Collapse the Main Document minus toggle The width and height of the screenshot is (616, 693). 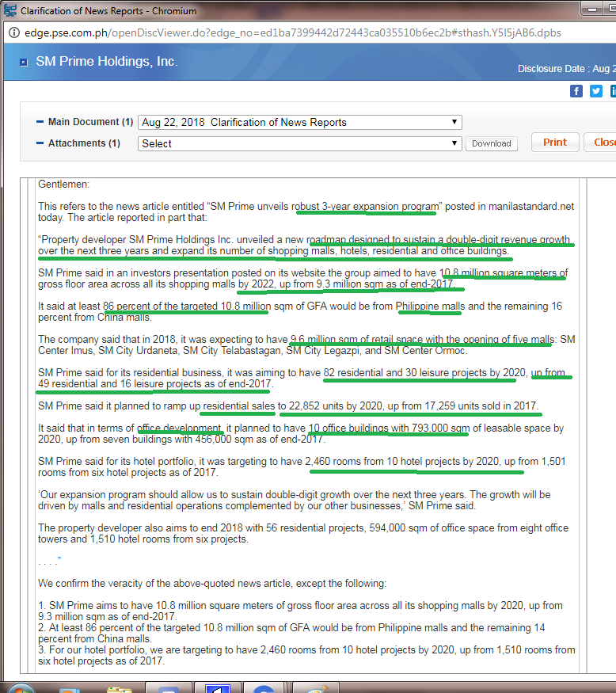click(x=40, y=121)
